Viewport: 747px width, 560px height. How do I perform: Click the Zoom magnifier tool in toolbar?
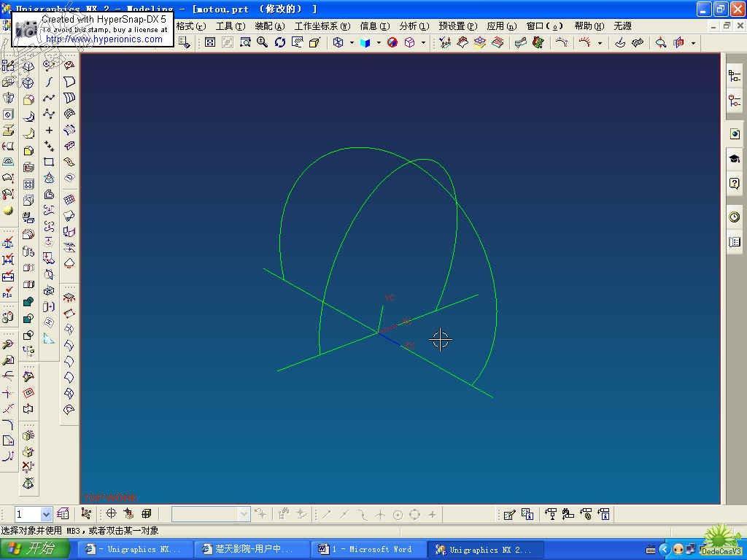(263, 43)
